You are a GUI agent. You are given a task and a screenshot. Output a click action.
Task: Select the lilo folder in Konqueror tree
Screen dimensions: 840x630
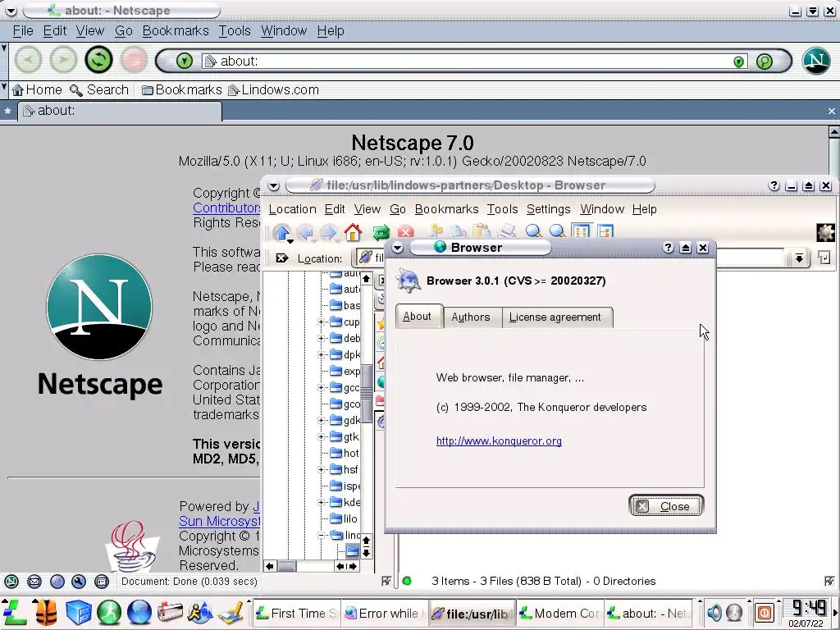pyautogui.click(x=344, y=518)
